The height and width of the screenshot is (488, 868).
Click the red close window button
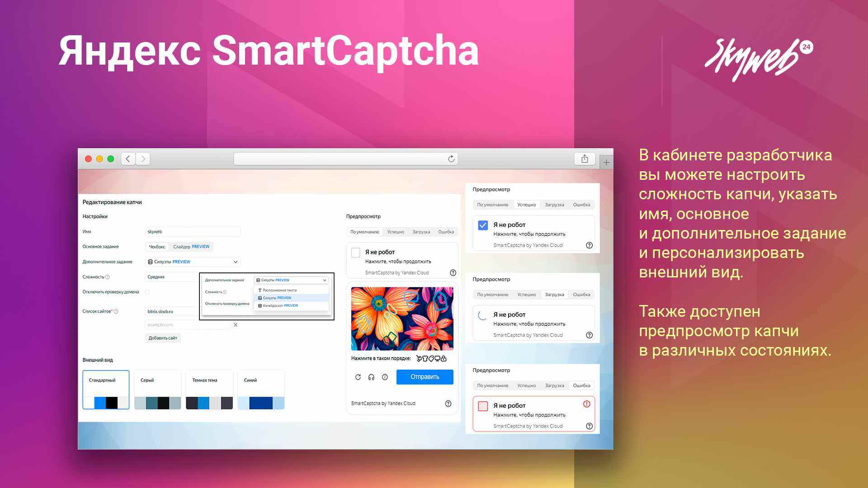coord(88,159)
